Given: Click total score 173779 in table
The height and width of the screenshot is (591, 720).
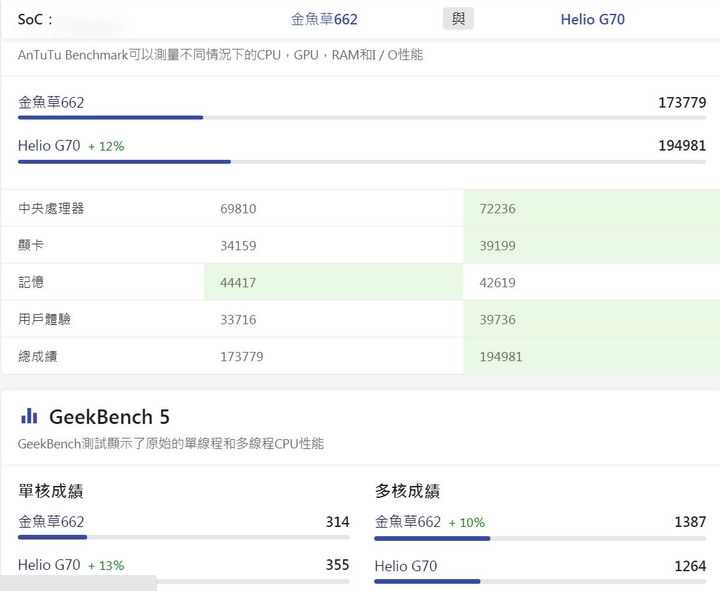Looking at the screenshot, I should (x=242, y=357).
